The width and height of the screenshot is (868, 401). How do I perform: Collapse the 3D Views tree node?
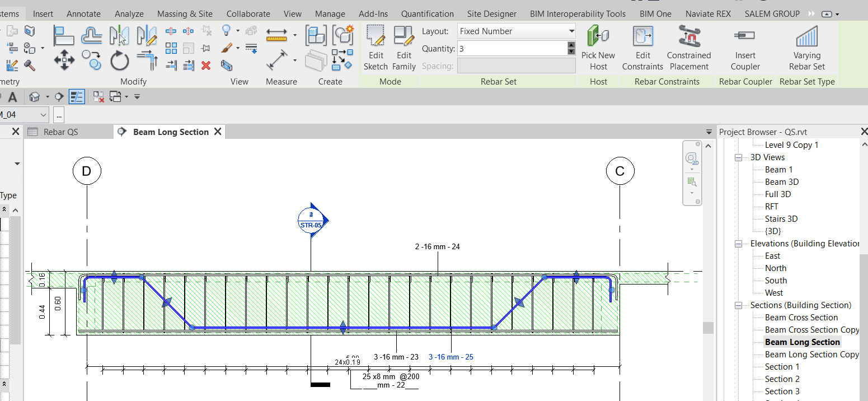738,157
